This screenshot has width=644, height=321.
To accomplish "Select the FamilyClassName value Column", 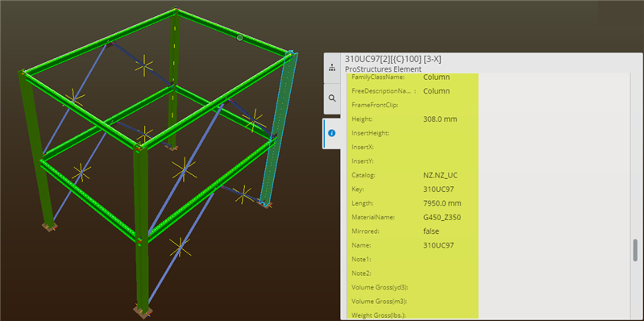I will [x=436, y=77].
